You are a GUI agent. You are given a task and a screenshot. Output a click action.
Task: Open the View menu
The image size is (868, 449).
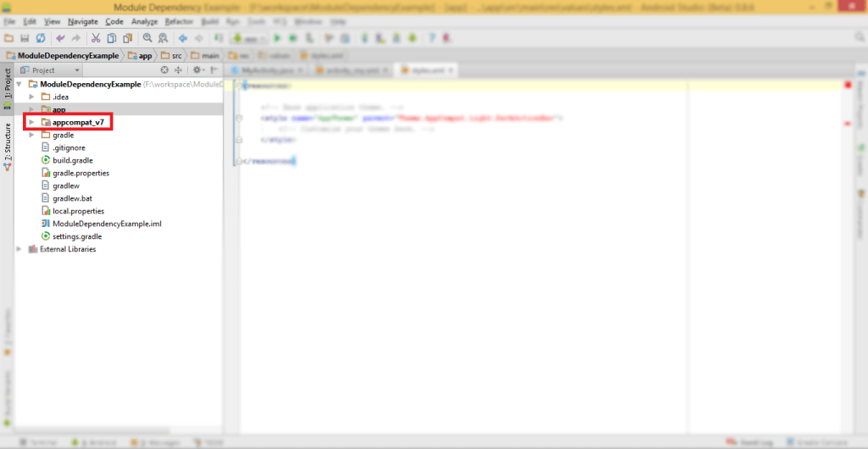[52, 21]
